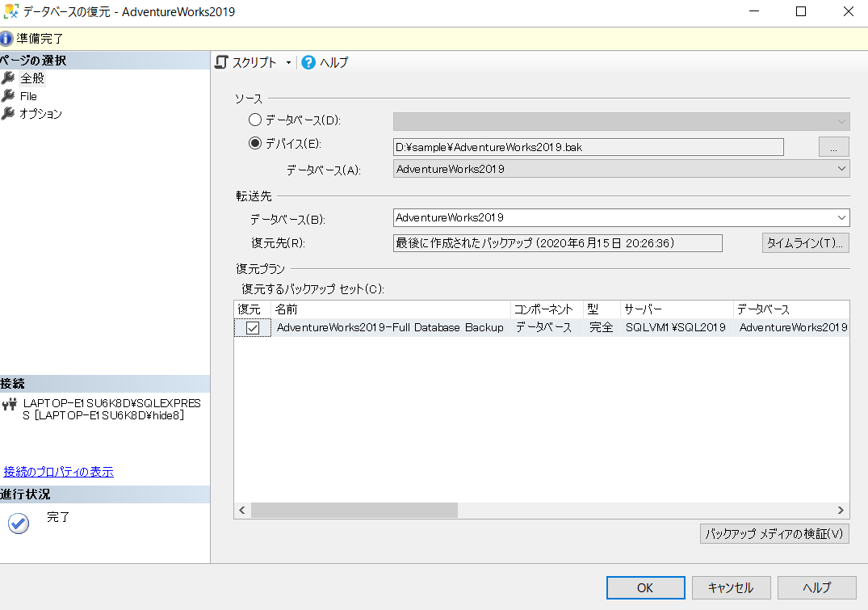Click wrench icon next to File
This screenshot has width=868, height=610.
pos(8,95)
